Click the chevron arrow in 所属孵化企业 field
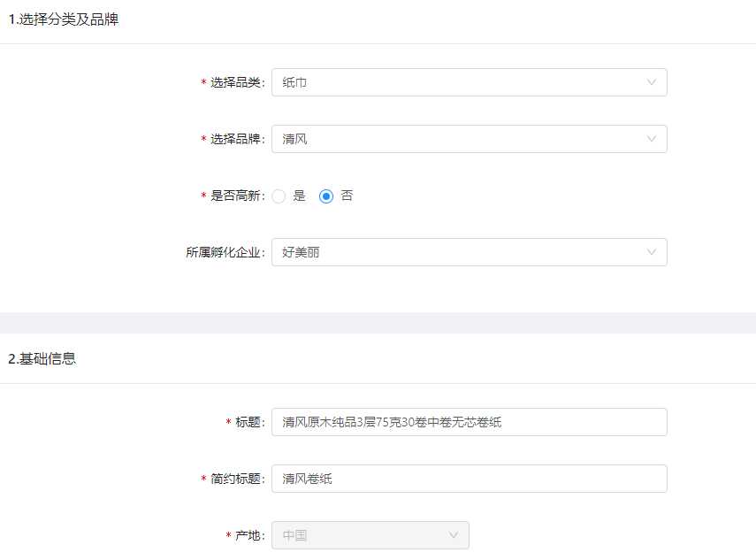 pos(652,252)
